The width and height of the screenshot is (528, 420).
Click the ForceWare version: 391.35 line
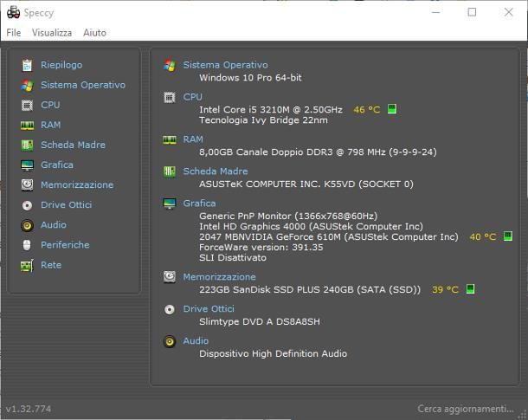point(261,248)
